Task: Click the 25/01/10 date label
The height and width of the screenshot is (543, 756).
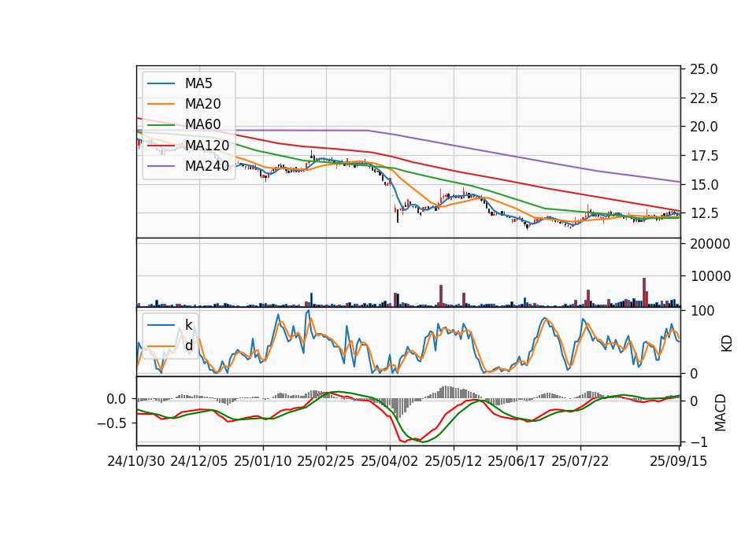Action: pos(263,461)
